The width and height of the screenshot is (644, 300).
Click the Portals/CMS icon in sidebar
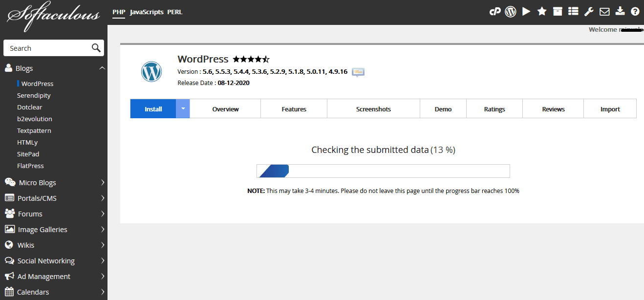(9, 198)
